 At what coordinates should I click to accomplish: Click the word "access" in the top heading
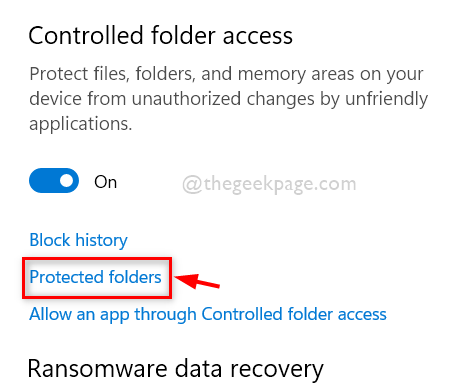[x=258, y=36]
